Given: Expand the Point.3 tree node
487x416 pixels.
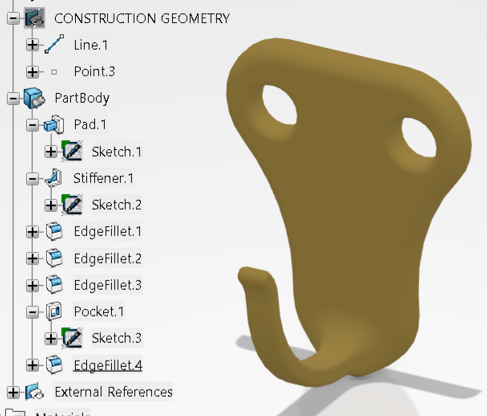Looking at the screenshot, I should (33, 72).
